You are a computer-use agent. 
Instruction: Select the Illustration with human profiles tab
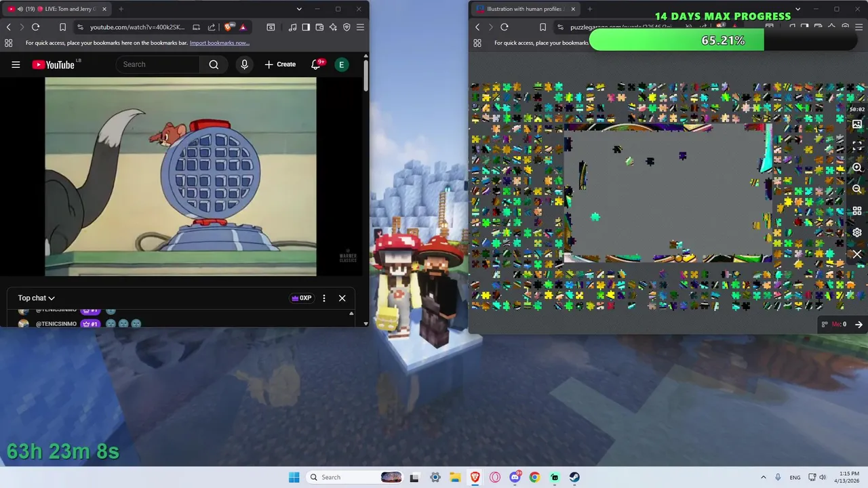(526, 9)
